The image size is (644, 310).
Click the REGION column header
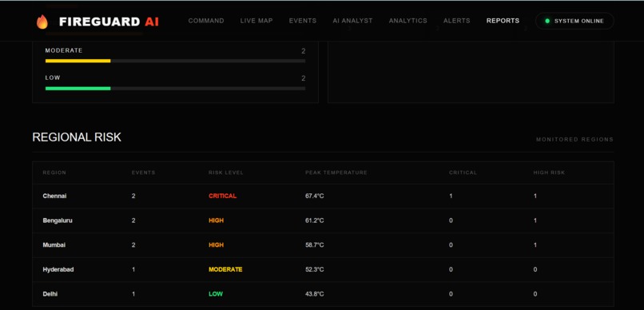point(54,173)
